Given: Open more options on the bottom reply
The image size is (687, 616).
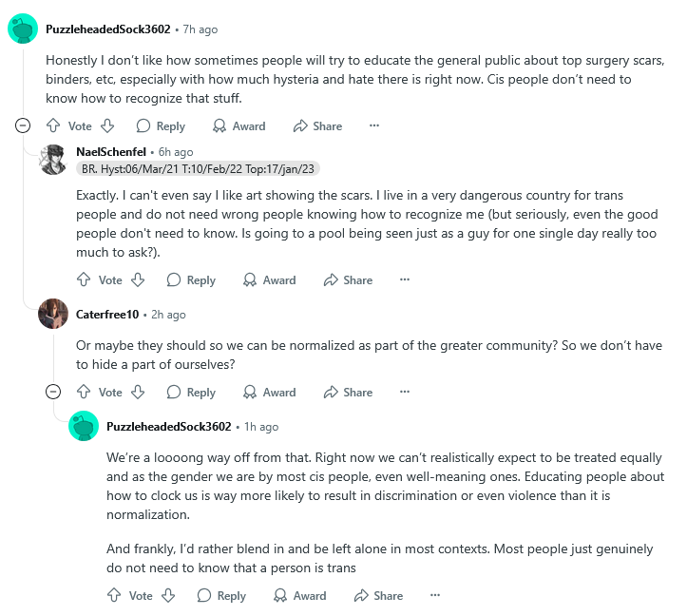Looking at the screenshot, I should (435, 595).
